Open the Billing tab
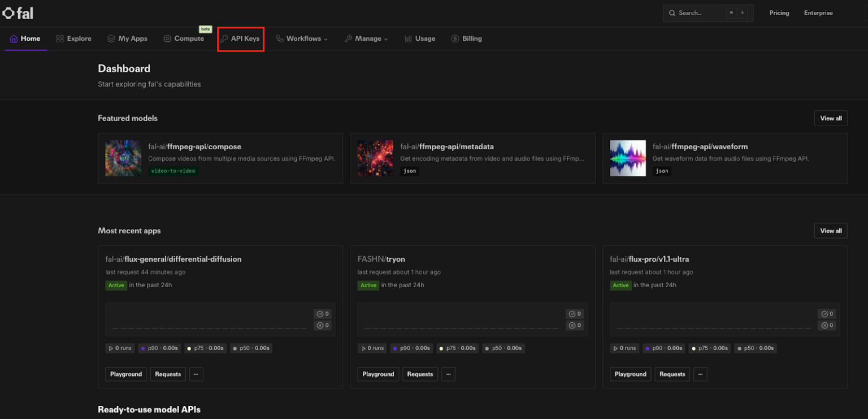 pos(466,38)
